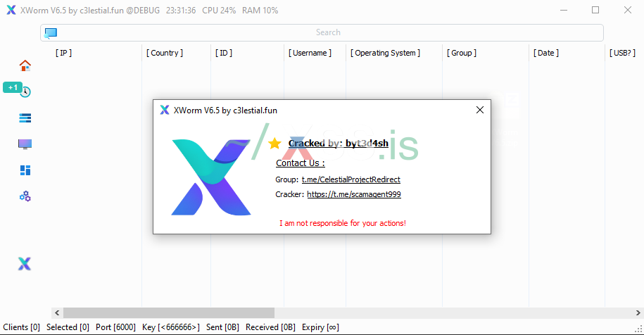The width and height of the screenshot is (644, 335).
Task: Click horizontal scrollbar right arrow
Action: [638, 312]
